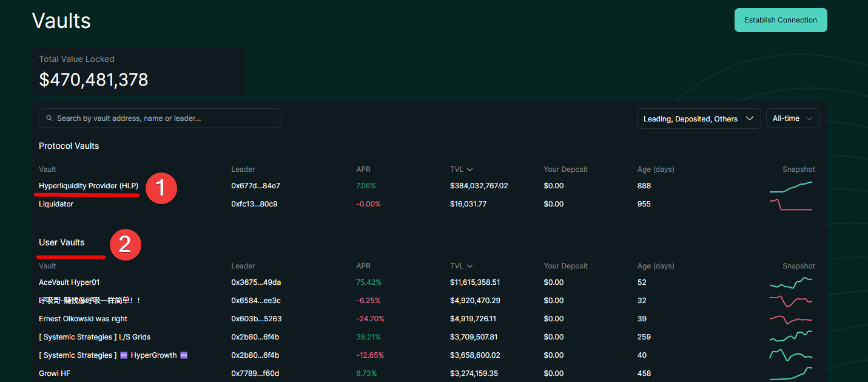Open Systemic Strategies L/S Grids vault

(95, 337)
